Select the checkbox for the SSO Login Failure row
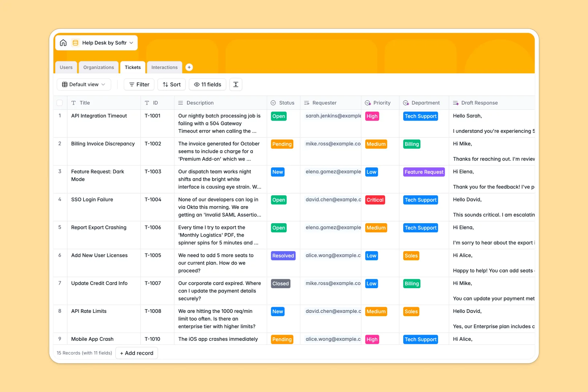 click(60, 200)
